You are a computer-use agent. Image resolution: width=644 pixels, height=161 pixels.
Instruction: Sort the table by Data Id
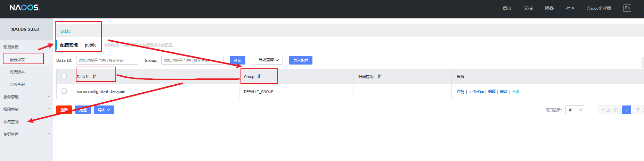(x=94, y=76)
